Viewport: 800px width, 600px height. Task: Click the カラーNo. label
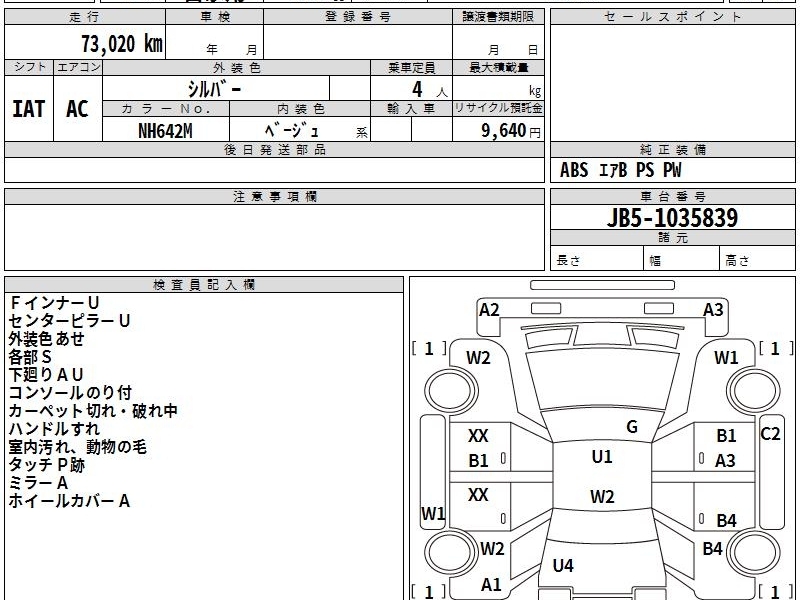click(166, 109)
